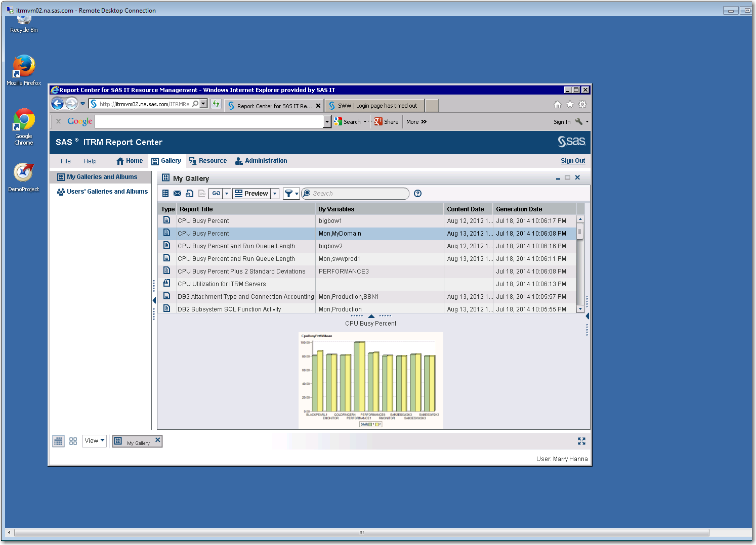Screen dimensions: 756x545
Task: Click the Google toolbar Share button
Action: (387, 122)
